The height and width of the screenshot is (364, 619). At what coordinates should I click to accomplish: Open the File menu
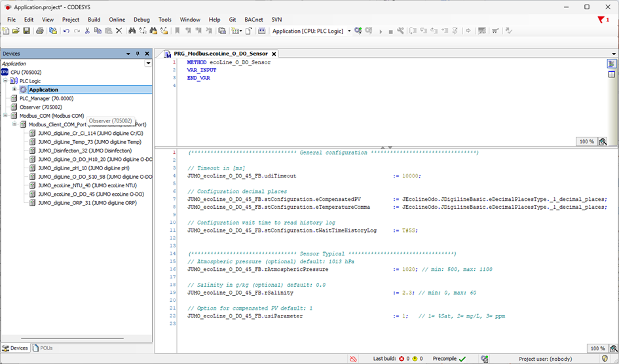click(11, 20)
